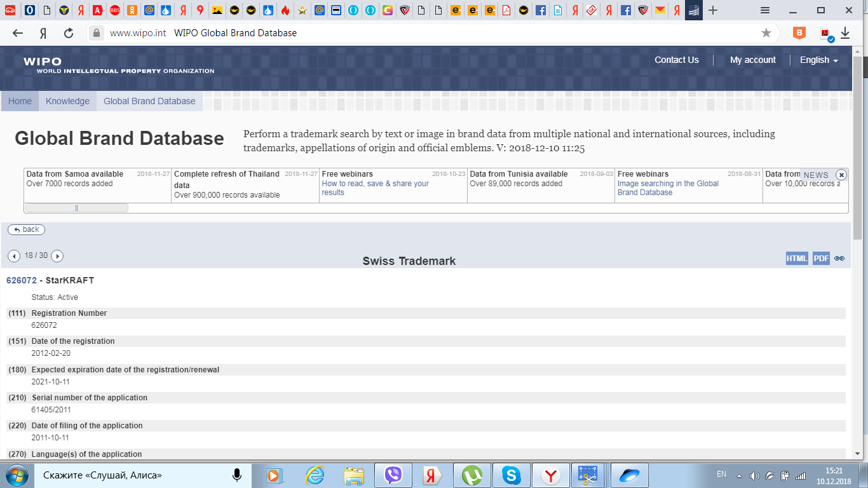
Task: Switch to the red map pin tab
Action: point(200,10)
